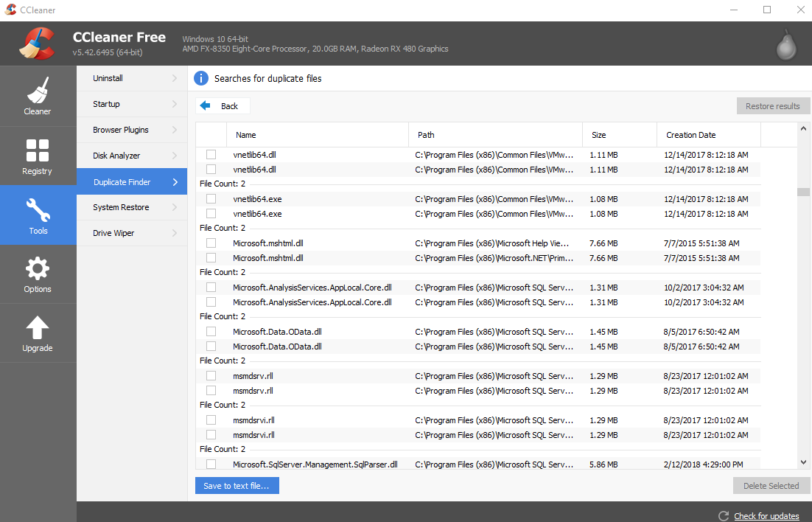
Task: Check first Microsoft.AnalysisServices.AppLocal.Core.dll row
Action: [211, 288]
